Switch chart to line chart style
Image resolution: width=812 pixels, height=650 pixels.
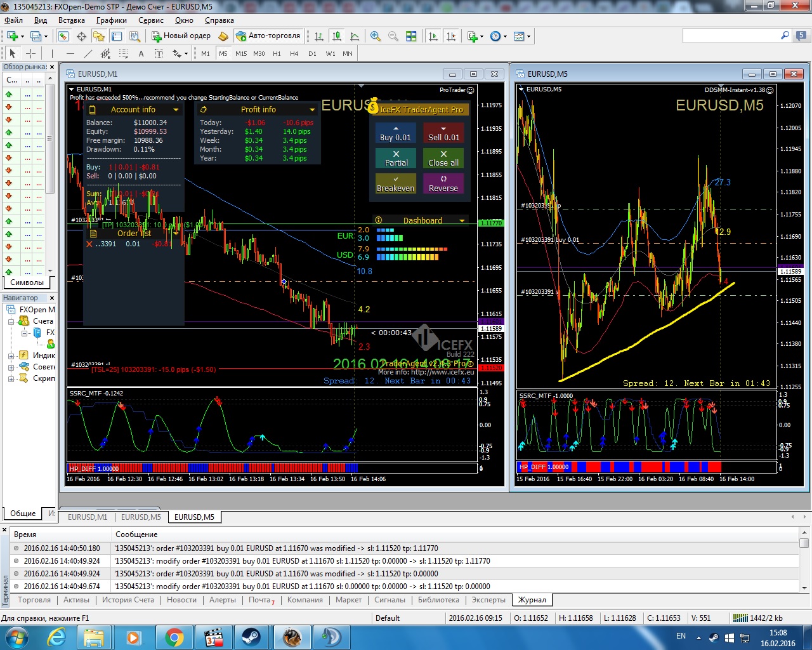click(x=355, y=36)
